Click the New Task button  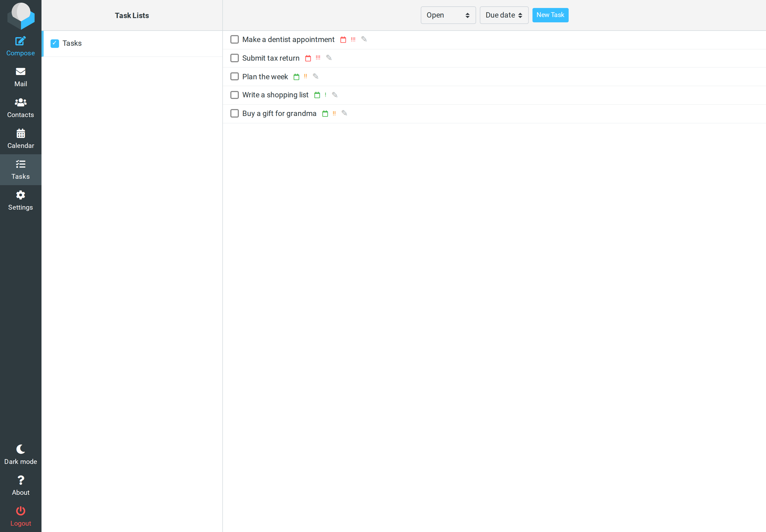click(550, 15)
